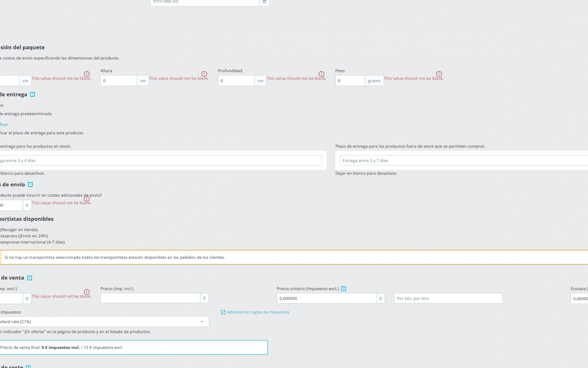Open the date picker calendar icon
This screenshot has width=588, height=368.
(264, 2)
